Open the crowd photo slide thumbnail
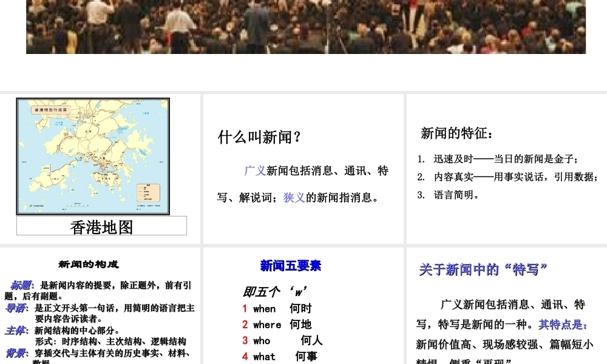607x364 pixels. coord(306,27)
